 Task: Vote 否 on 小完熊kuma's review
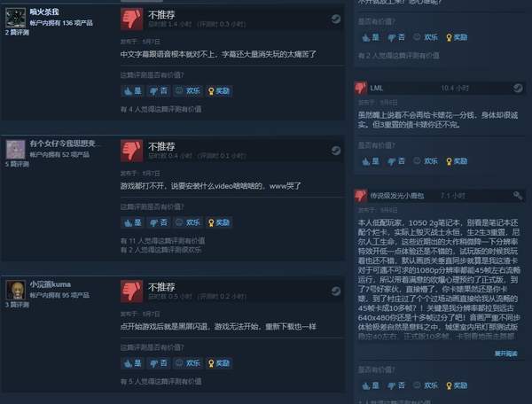(159, 363)
